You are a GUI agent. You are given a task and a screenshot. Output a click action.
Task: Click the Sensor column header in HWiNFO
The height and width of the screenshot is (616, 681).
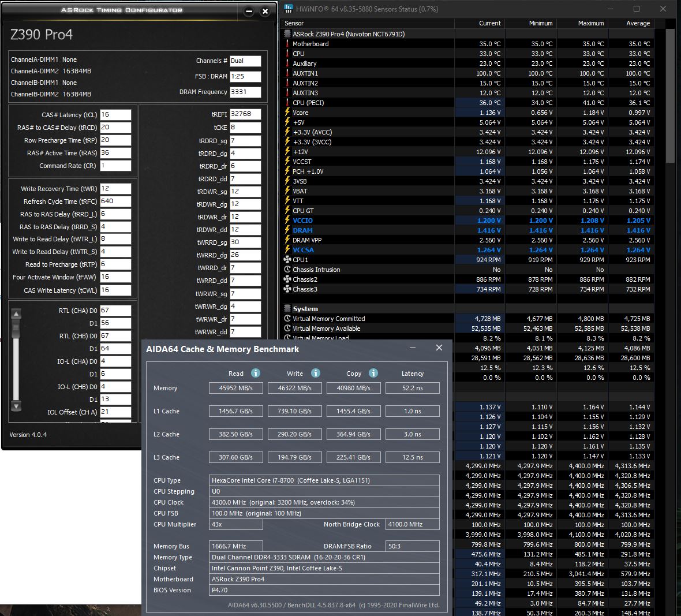[368, 23]
